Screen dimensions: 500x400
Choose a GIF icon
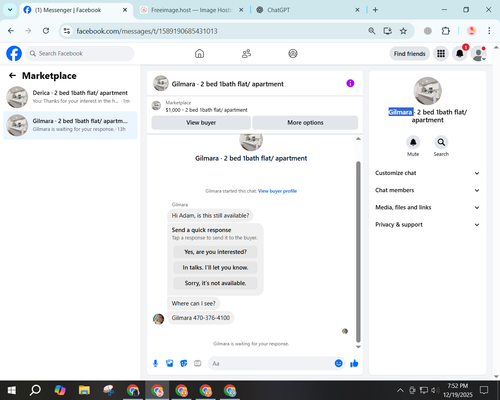tap(198, 363)
